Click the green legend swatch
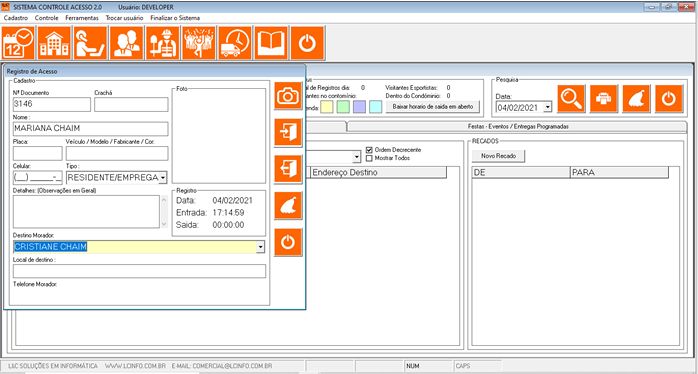 (x=343, y=107)
